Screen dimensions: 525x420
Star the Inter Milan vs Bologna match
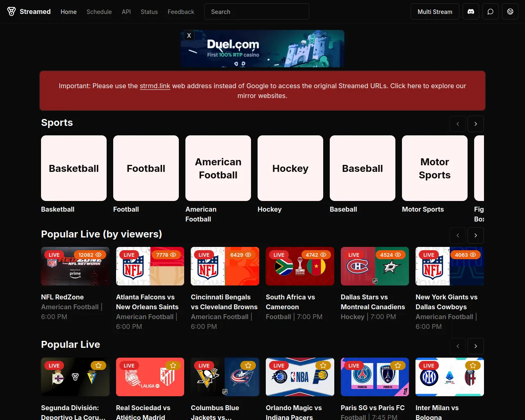pyautogui.click(x=473, y=365)
